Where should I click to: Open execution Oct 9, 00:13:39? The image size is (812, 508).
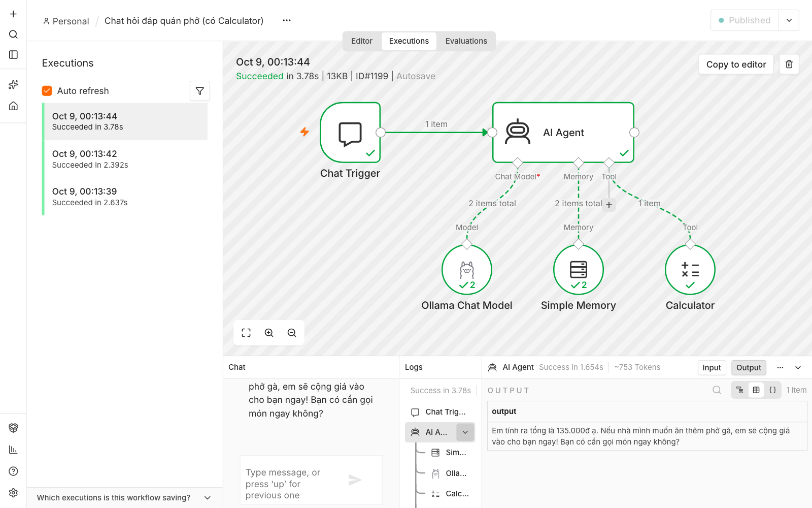click(125, 197)
